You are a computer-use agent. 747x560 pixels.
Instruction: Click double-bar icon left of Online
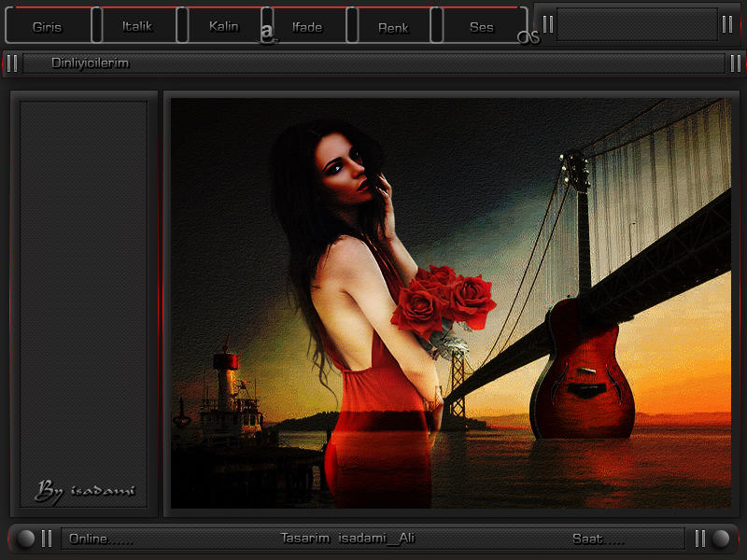pyautogui.click(x=47, y=539)
